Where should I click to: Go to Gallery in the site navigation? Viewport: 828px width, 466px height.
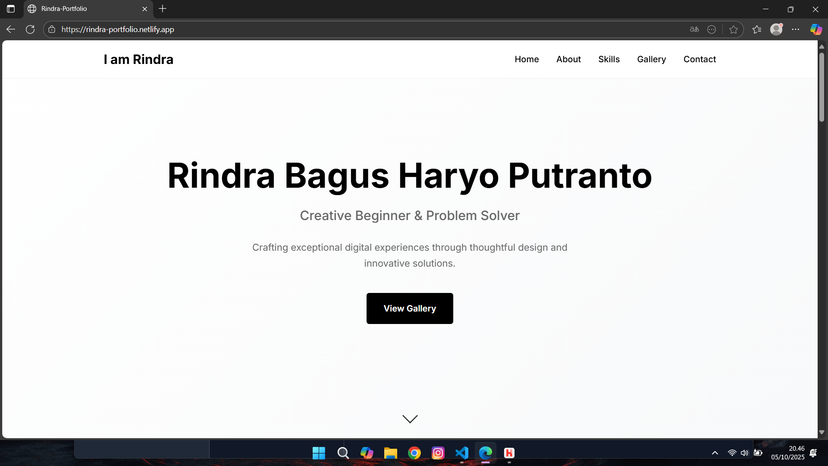pos(651,59)
